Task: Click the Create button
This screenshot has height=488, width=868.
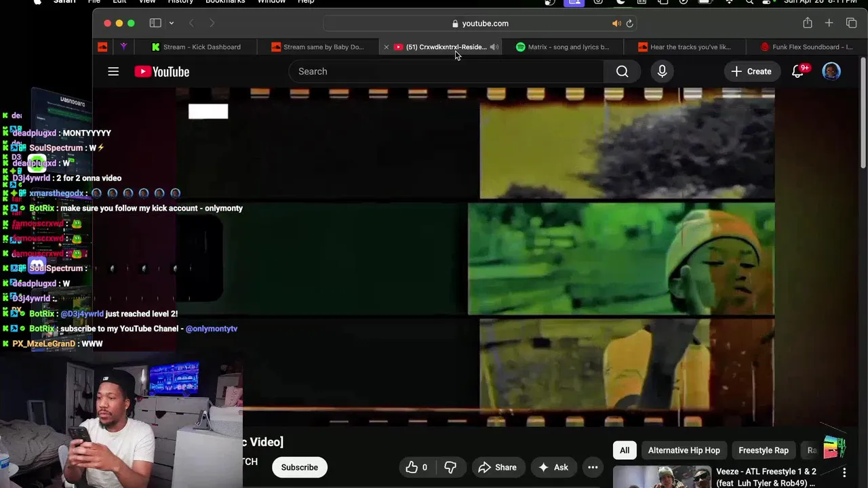Action: pyautogui.click(x=751, y=71)
